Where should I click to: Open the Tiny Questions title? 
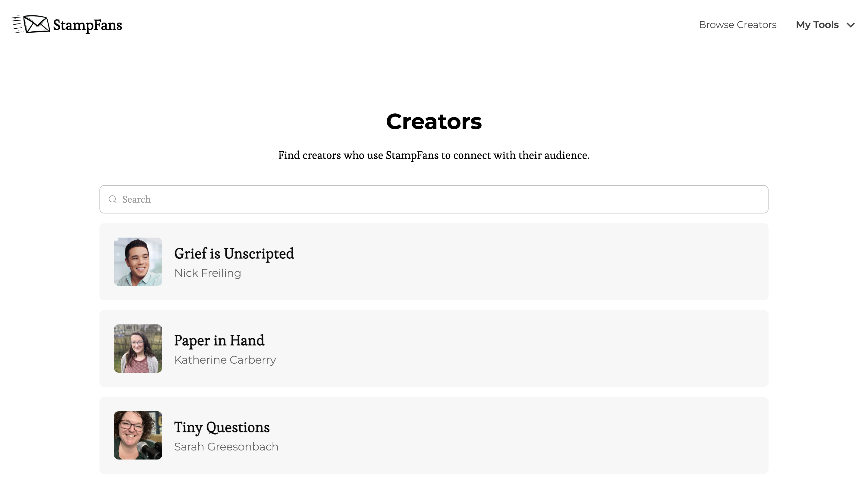click(222, 428)
